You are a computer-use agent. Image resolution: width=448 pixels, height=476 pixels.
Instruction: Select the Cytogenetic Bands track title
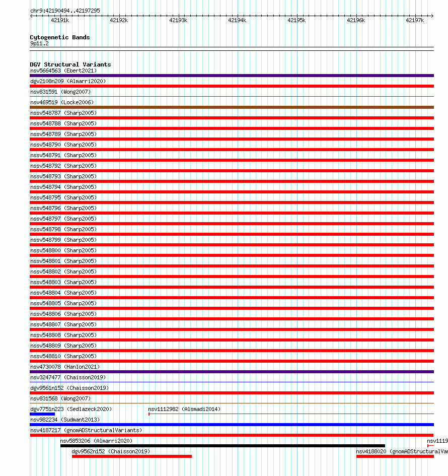pos(60,37)
